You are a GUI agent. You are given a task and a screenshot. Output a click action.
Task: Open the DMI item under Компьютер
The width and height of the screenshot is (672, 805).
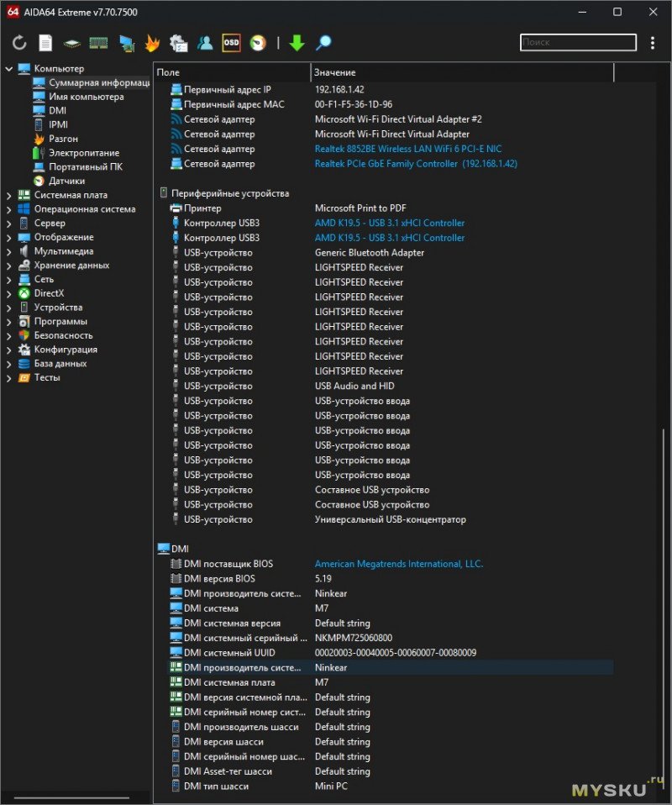(x=57, y=110)
